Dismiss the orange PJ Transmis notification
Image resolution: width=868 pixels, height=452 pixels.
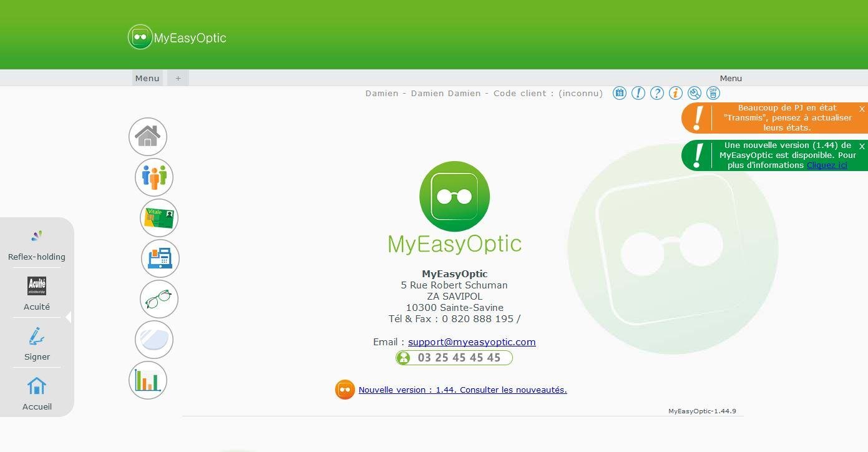862,109
